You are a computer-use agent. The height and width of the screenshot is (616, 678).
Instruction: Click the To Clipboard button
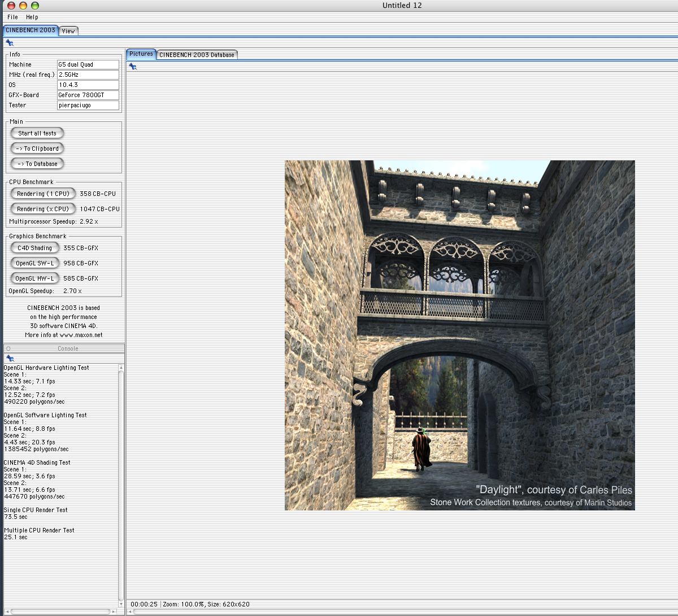click(x=37, y=148)
